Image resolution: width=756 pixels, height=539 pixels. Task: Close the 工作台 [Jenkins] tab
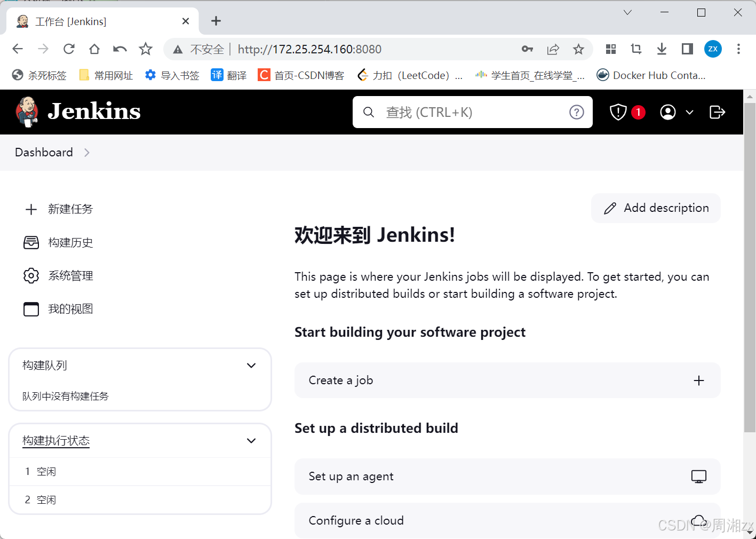point(185,21)
